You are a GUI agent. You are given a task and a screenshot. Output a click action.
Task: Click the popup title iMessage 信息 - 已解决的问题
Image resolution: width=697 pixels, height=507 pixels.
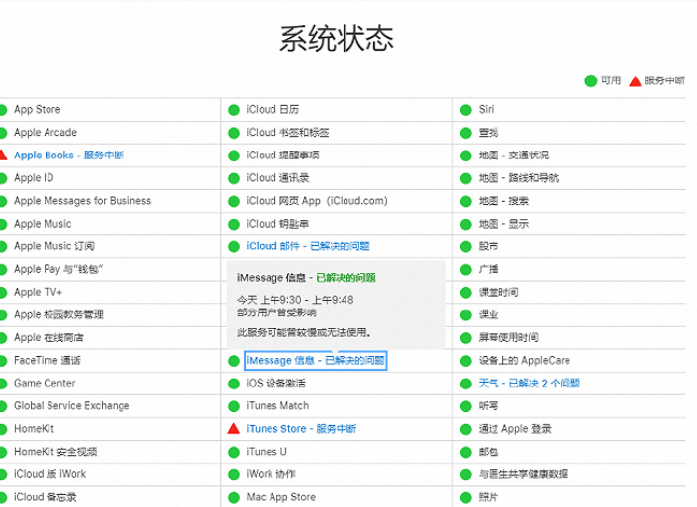(x=306, y=278)
